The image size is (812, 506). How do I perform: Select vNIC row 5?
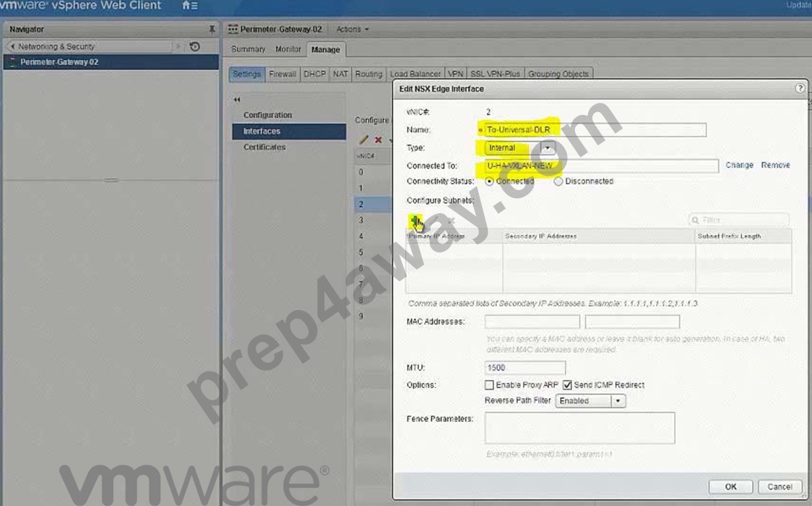tap(373, 252)
